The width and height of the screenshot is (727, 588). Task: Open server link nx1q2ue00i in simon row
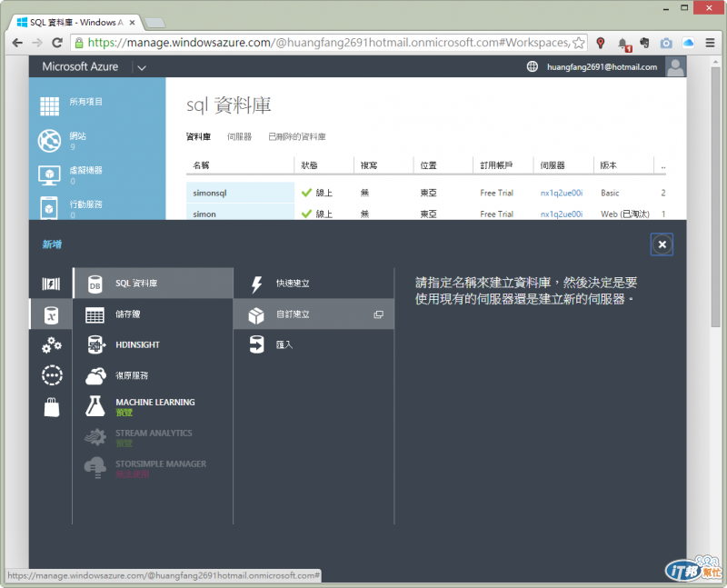pyautogui.click(x=562, y=214)
